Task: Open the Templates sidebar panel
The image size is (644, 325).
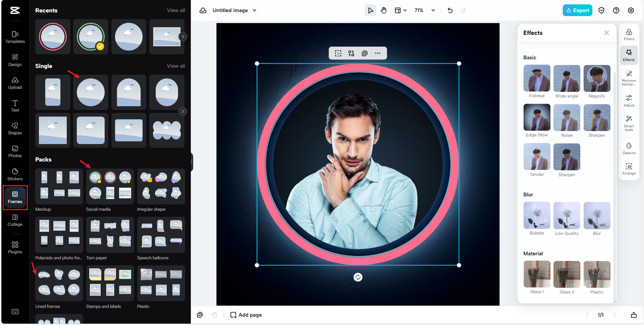Action: tap(15, 37)
